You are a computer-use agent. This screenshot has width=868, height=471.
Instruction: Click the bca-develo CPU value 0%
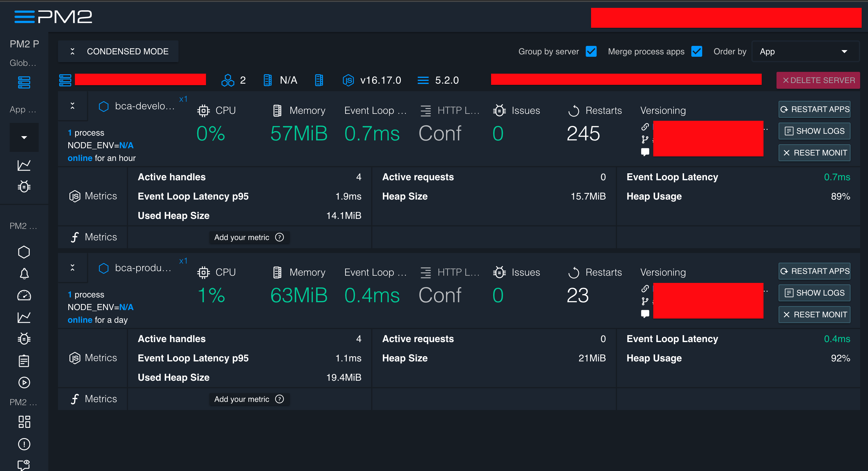(211, 133)
